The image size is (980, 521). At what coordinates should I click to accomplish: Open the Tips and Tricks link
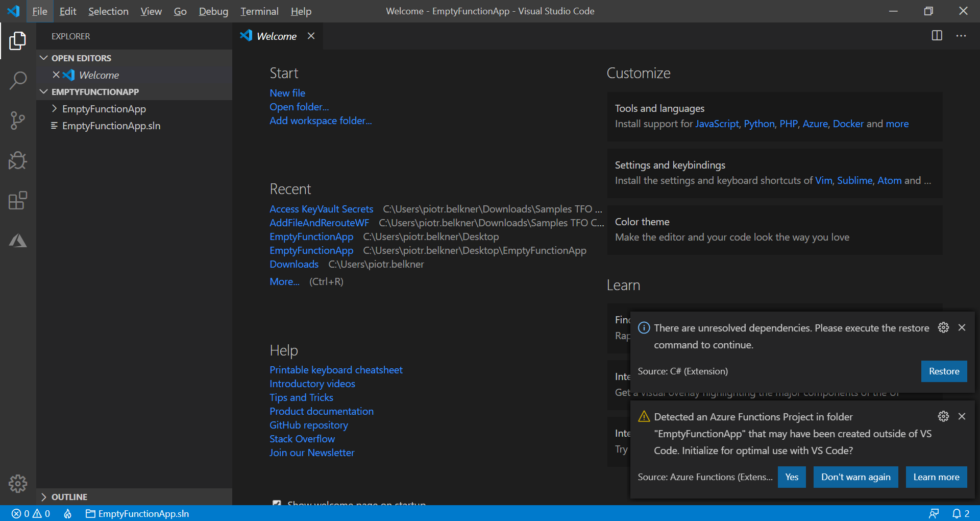pyautogui.click(x=301, y=397)
